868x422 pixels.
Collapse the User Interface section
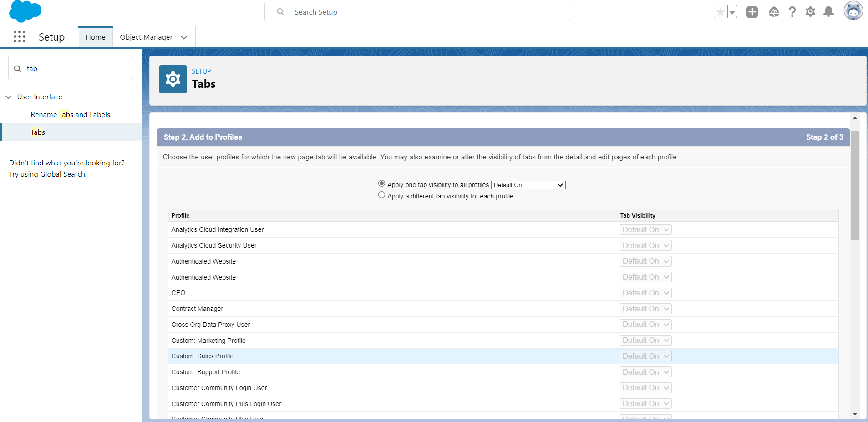9,97
